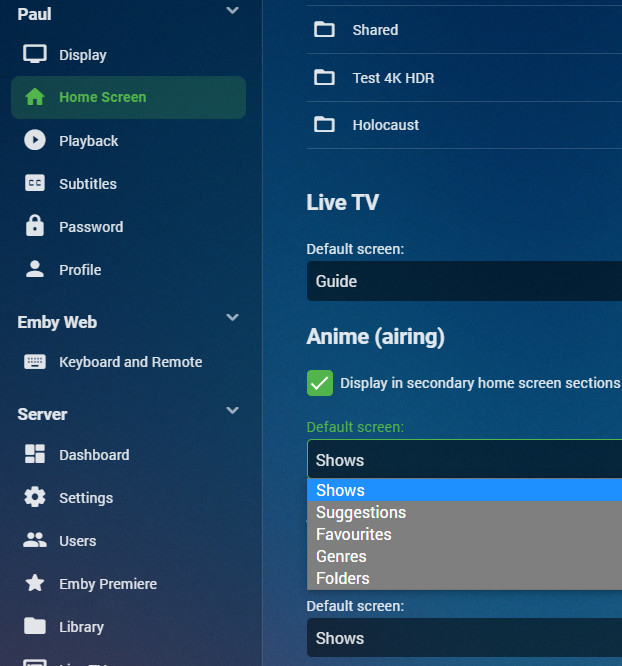This screenshot has width=622, height=666.
Task: Open Keyboard and Remote settings
Action: click(130, 362)
